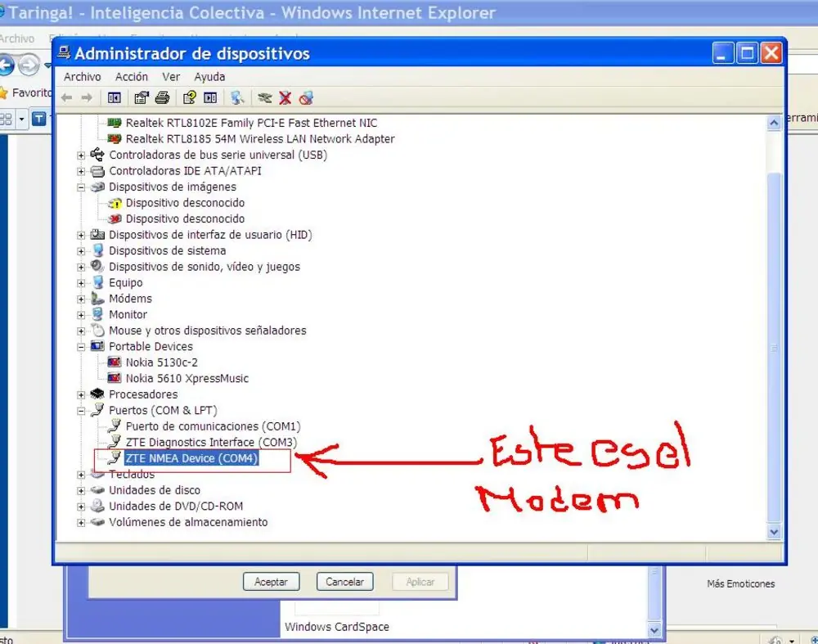Select Nokia 5610 XpressMusic
The width and height of the screenshot is (818, 644).
click(x=187, y=378)
